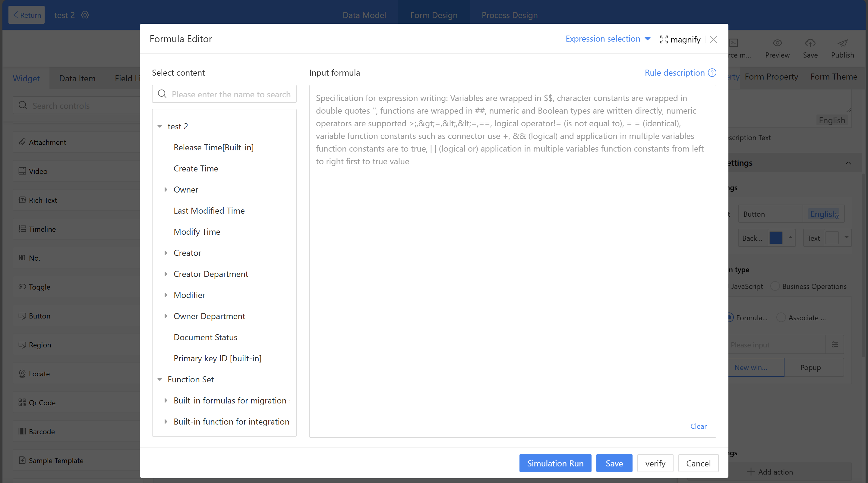Click the Qr Code widget icon

tap(22, 402)
